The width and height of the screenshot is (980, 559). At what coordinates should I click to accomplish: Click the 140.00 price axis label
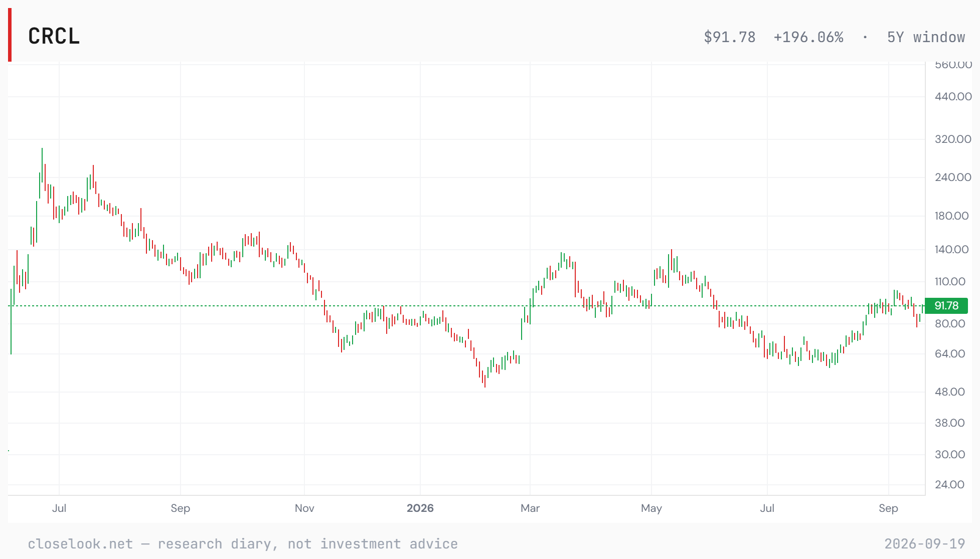pyautogui.click(x=951, y=249)
